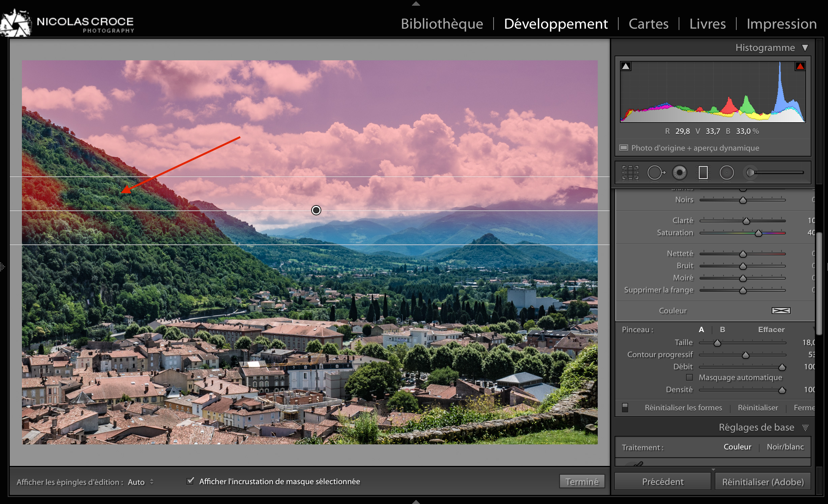Click the Terminé button
Image resolution: width=828 pixels, height=504 pixels.
(x=582, y=481)
